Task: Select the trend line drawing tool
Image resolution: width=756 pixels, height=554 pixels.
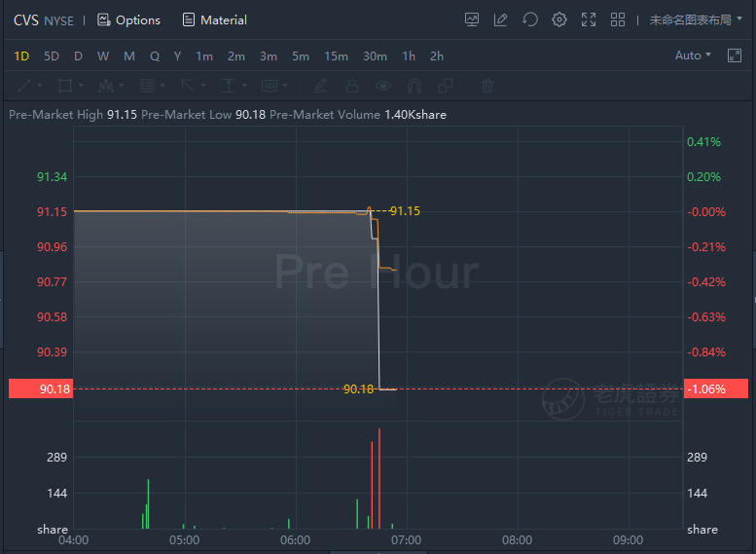Action: tap(24, 86)
